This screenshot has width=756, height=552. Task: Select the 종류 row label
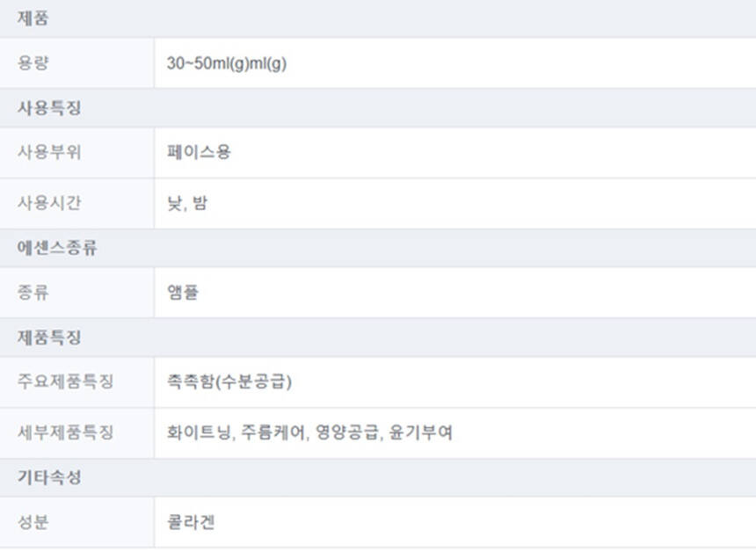tap(33, 292)
